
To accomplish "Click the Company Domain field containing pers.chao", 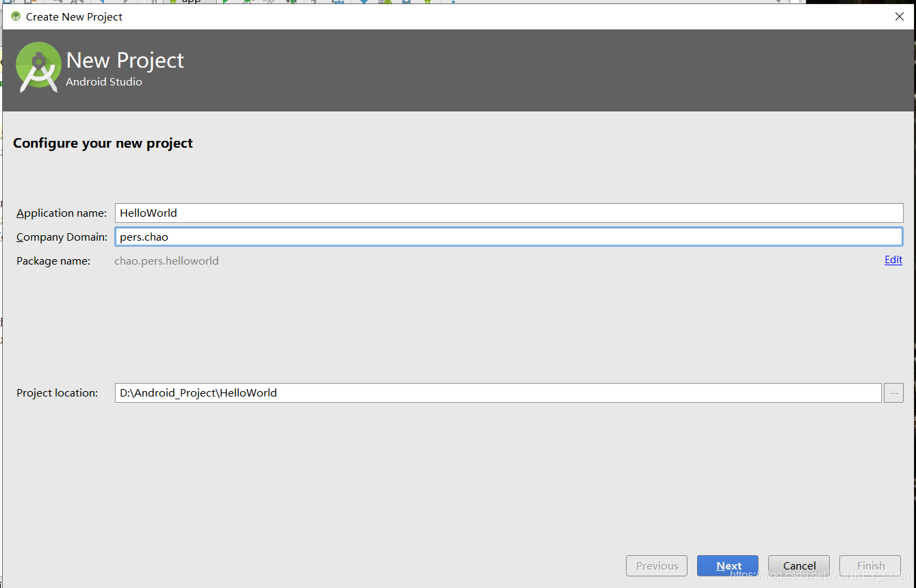I will [x=509, y=237].
